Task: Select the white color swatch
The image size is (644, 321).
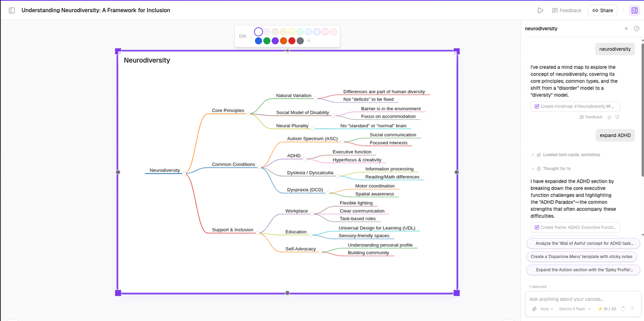Action: point(259,32)
